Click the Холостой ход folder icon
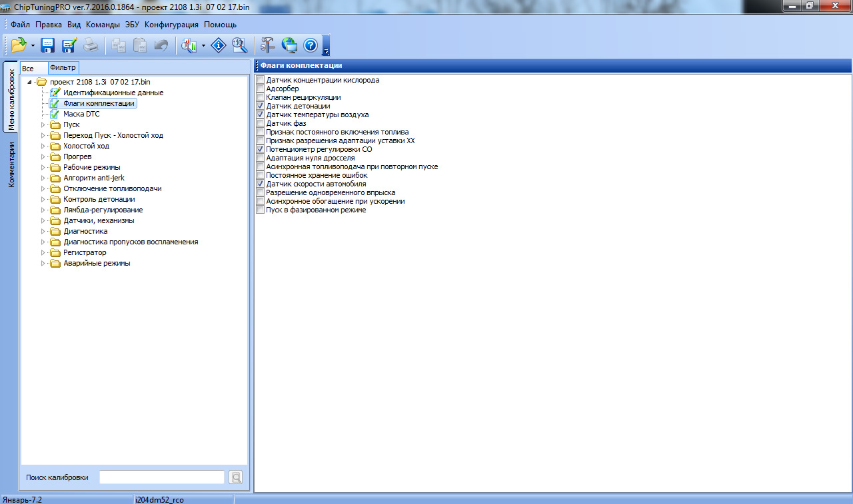Screen dimensions: 853x504 pos(55,146)
